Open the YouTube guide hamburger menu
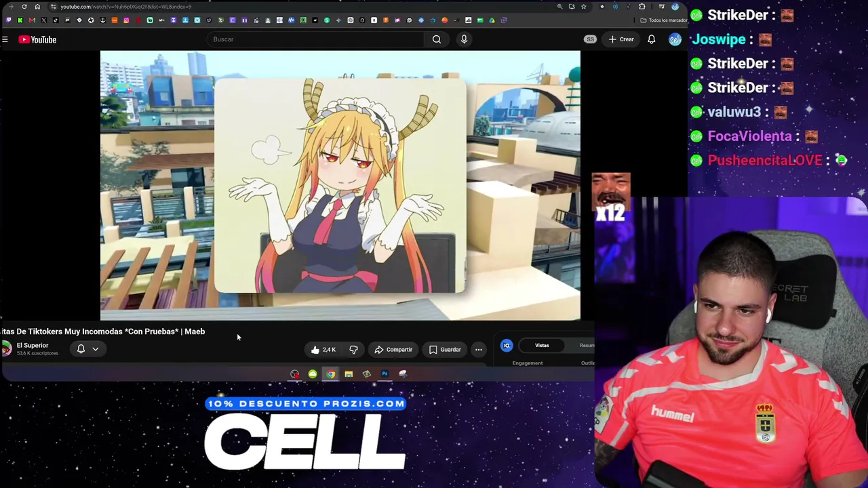Viewport: 868px width, 488px height. [5, 39]
